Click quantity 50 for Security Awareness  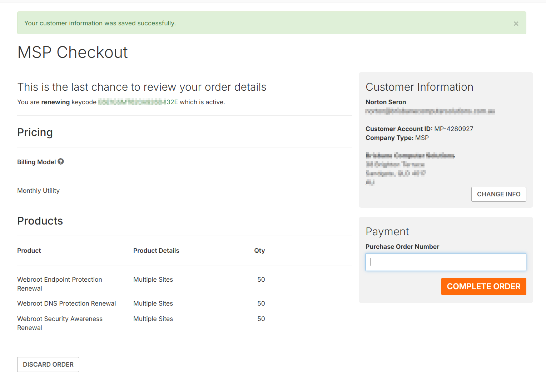click(x=261, y=319)
